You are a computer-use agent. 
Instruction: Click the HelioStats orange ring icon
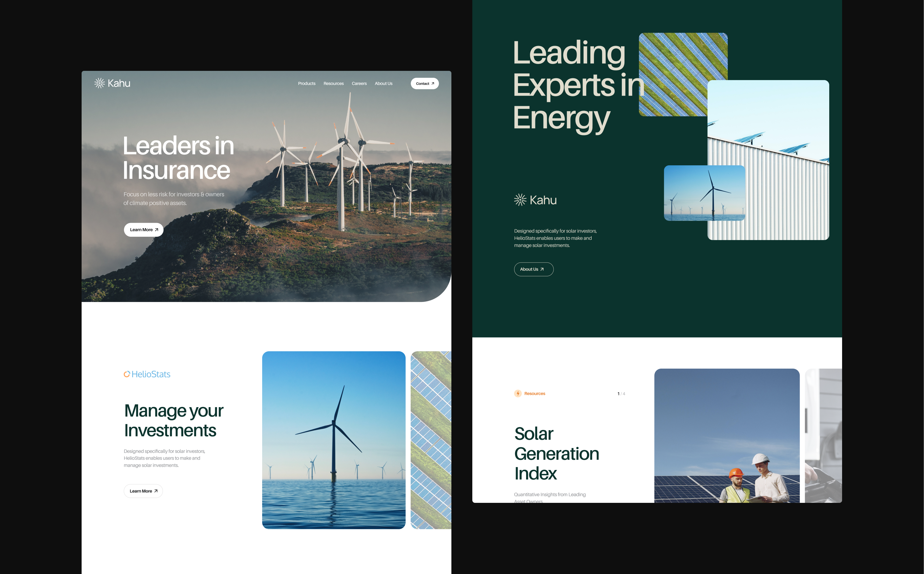coord(127,374)
